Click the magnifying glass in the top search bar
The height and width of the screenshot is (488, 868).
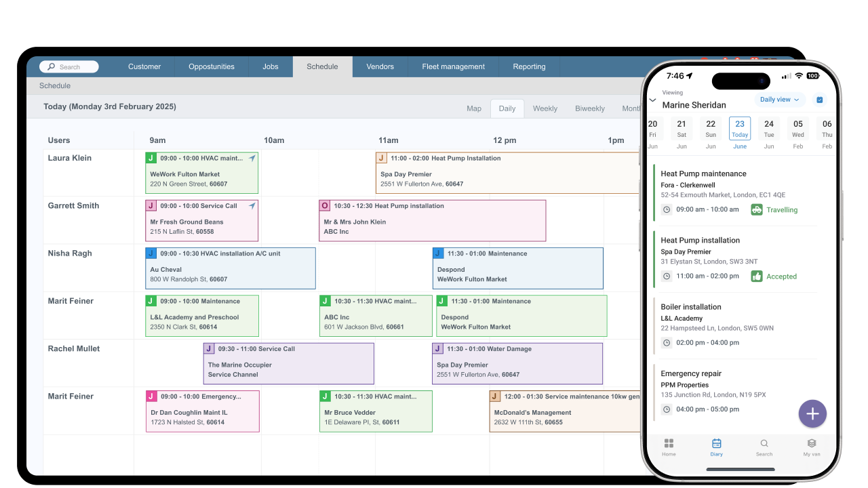[x=50, y=66]
